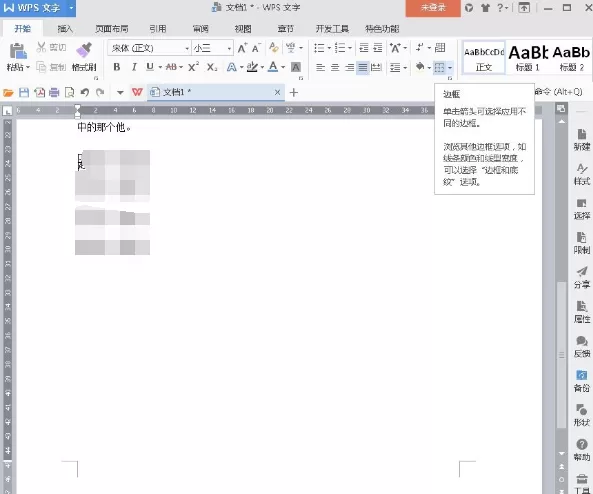Viewport: 593px width, 494px height.
Task: Export to PDF icon in quick toolbar
Action: tap(39, 92)
